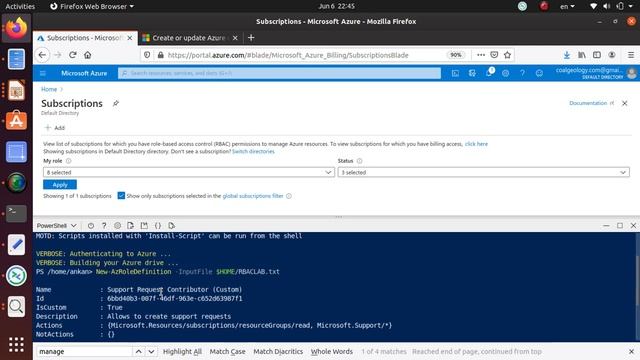Show site information padlock icon
Image resolution: width=640 pixels, height=360 pixels.
(161, 55)
